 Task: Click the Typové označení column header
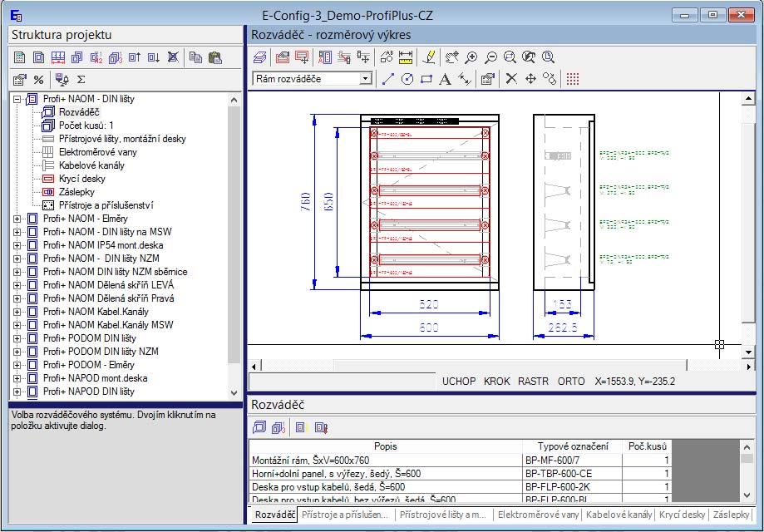coord(573,446)
